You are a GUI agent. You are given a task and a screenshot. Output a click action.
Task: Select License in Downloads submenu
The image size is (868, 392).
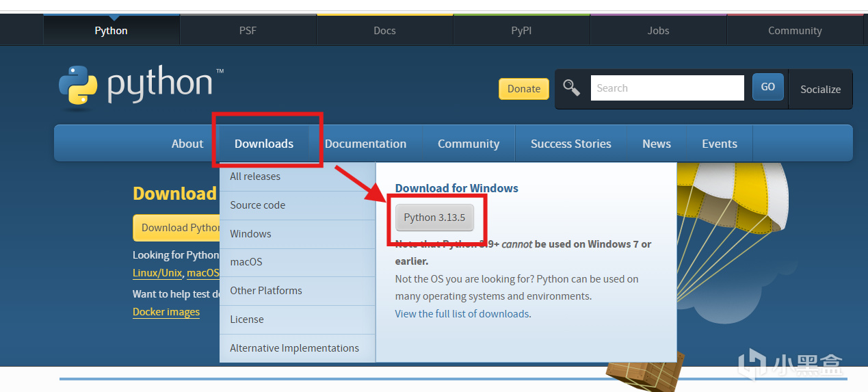click(298, 319)
